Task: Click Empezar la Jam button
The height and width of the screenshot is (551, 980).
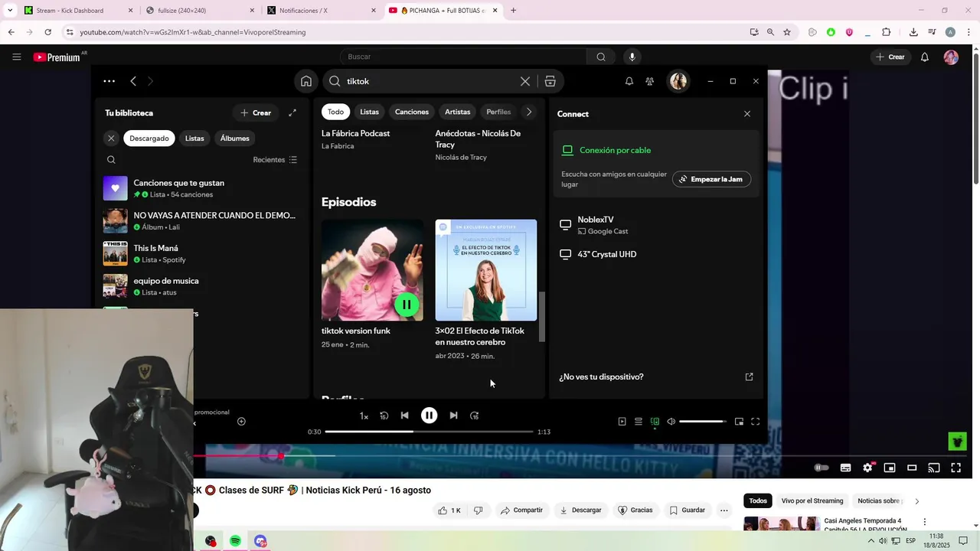Action: tap(712, 179)
